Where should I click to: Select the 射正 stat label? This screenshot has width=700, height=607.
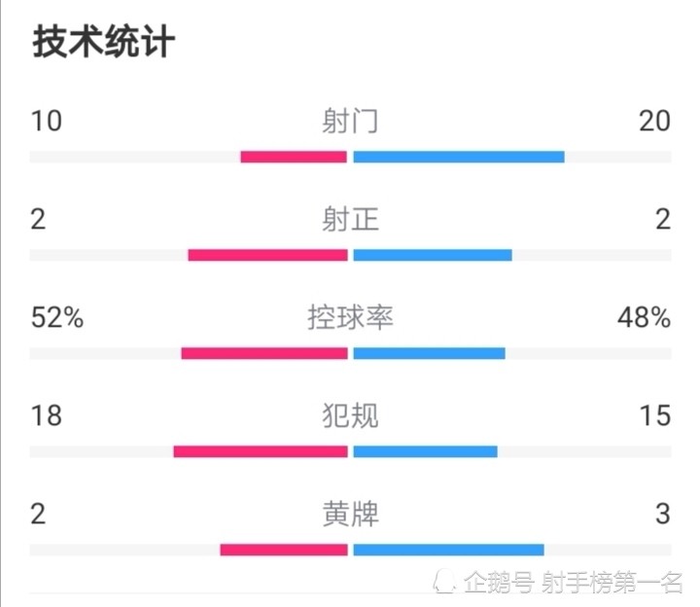tap(350, 219)
